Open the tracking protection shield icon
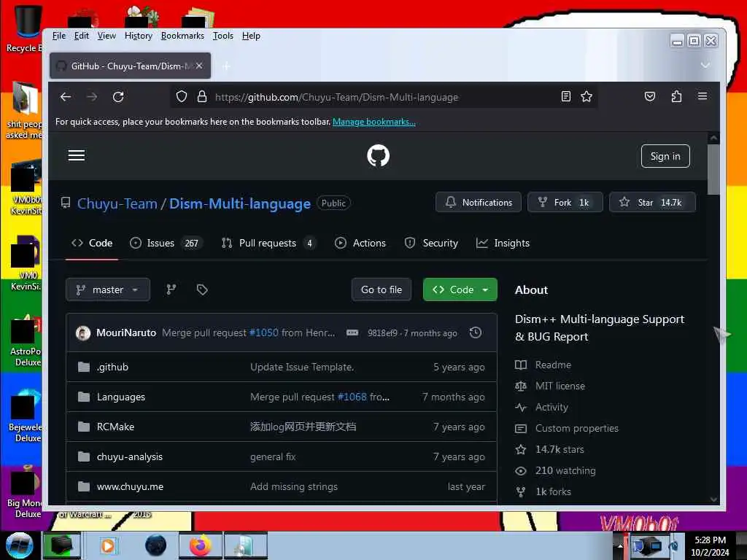Image resolution: width=747 pixels, height=560 pixels. [182, 97]
